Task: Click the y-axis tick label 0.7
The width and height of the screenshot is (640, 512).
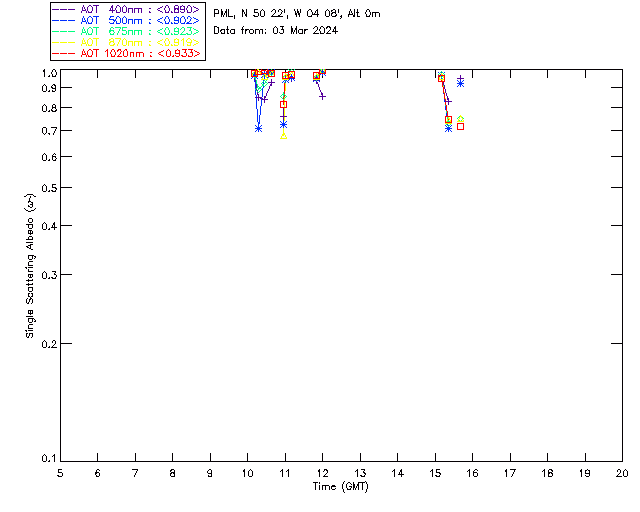Action: (x=49, y=131)
